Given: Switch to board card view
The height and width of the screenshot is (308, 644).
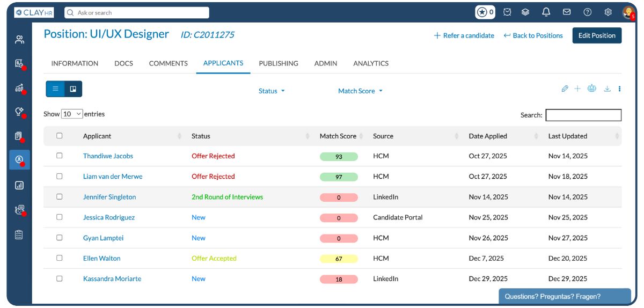Looking at the screenshot, I should click(x=73, y=89).
